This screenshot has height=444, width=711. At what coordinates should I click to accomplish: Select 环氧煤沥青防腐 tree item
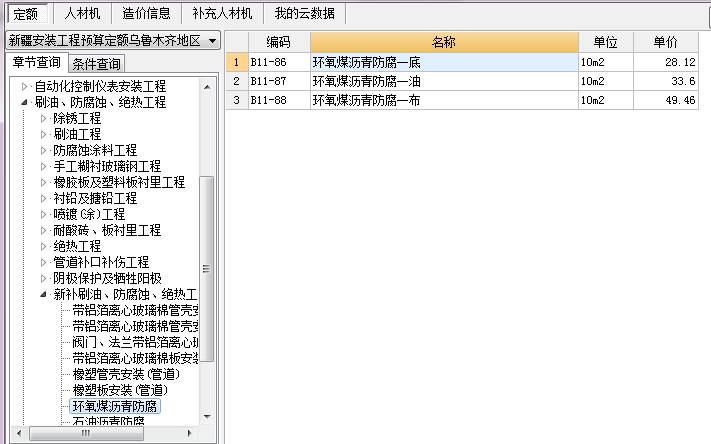click(x=115, y=406)
